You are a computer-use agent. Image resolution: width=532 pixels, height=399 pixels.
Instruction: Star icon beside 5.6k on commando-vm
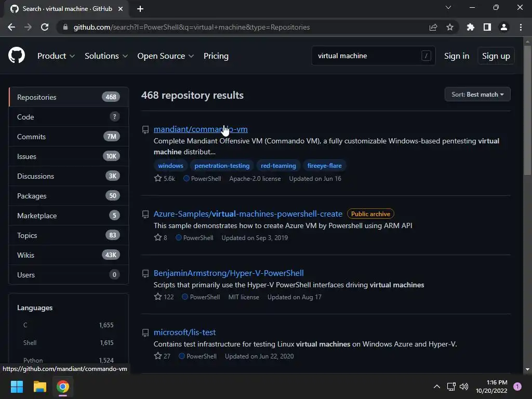(x=158, y=178)
